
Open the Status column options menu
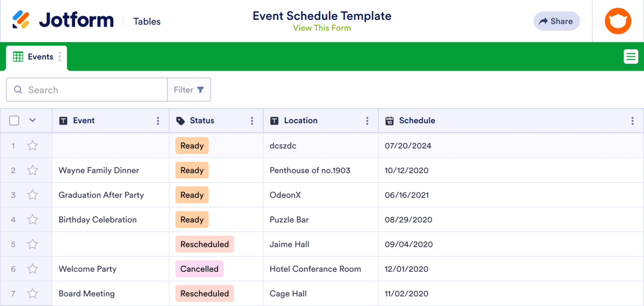coord(252,121)
